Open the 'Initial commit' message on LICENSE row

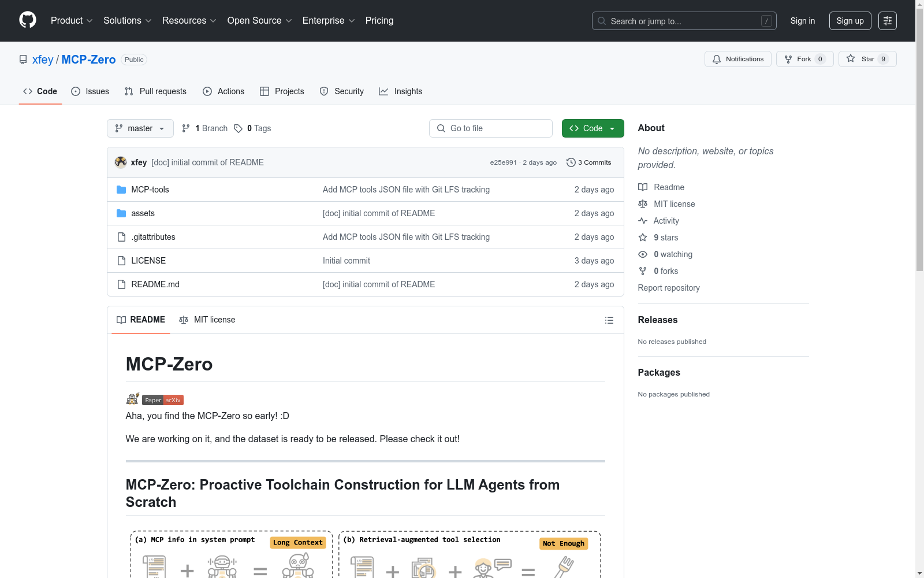(346, 261)
